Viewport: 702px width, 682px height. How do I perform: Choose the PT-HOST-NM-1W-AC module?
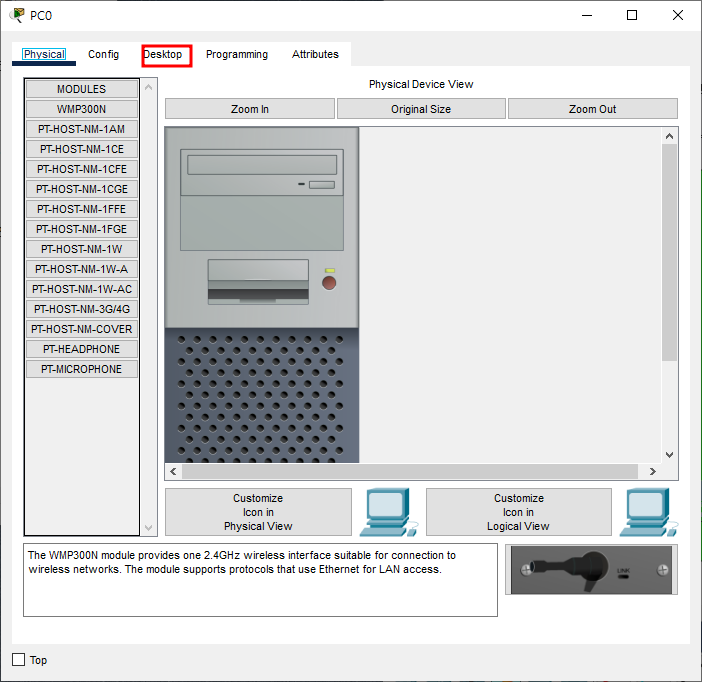tap(81, 289)
